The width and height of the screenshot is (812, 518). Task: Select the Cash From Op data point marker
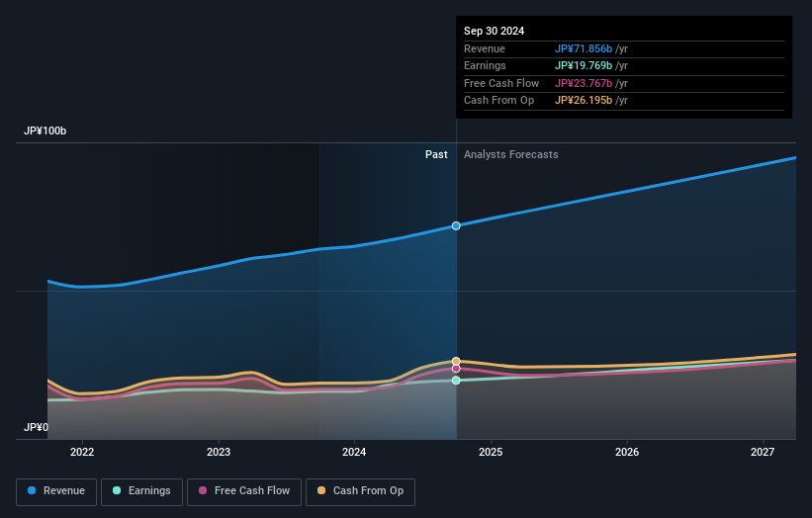[x=456, y=361]
